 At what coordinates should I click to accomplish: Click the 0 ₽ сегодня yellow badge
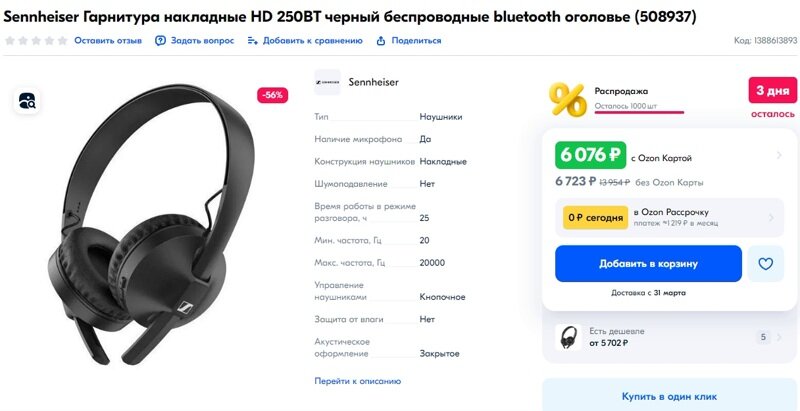pyautogui.click(x=595, y=218)
